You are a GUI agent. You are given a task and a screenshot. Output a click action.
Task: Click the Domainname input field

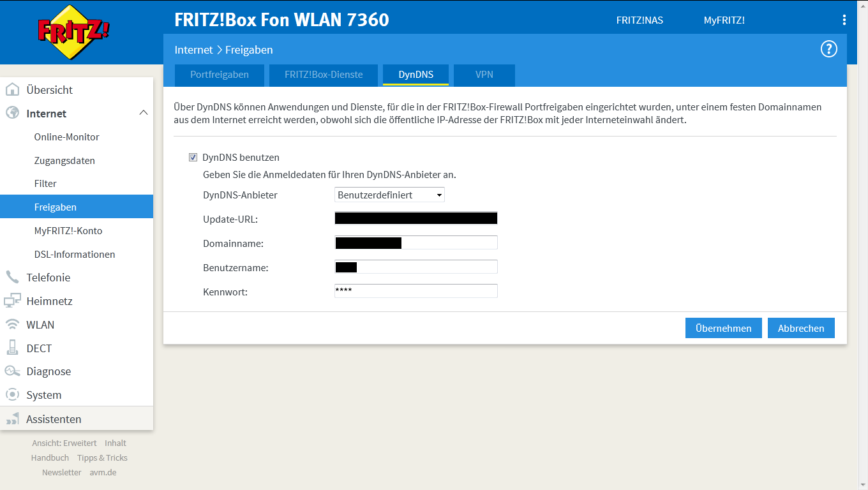[416, 242]
